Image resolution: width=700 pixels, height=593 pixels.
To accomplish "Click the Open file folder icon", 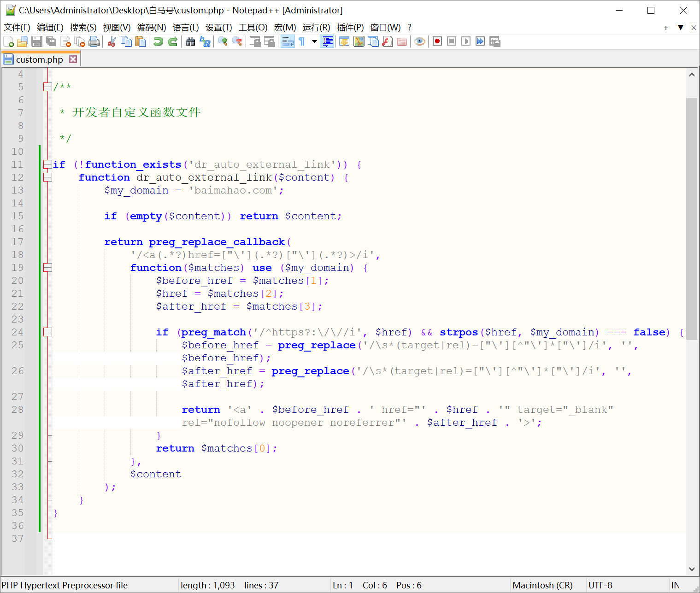I will (x=23, y=41).
